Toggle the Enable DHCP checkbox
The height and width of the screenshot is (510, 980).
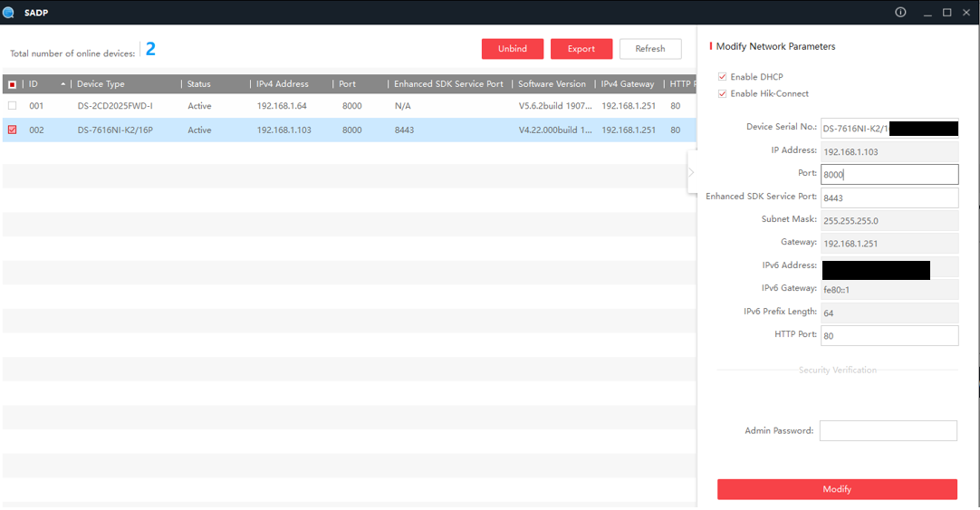722,77
